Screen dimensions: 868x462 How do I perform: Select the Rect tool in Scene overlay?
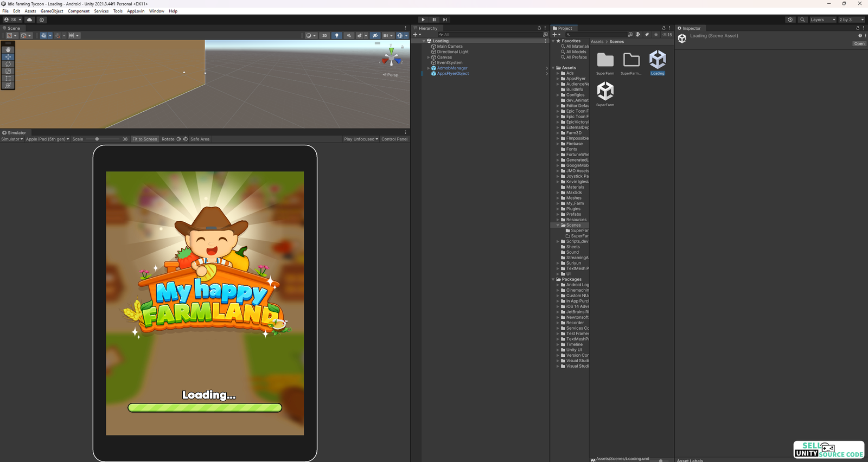tap(8, 78)
